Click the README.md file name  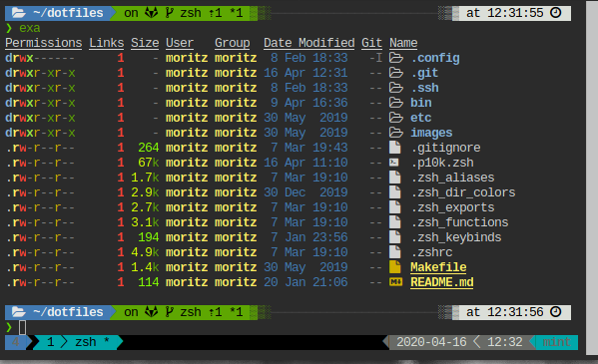click(442, 282)
